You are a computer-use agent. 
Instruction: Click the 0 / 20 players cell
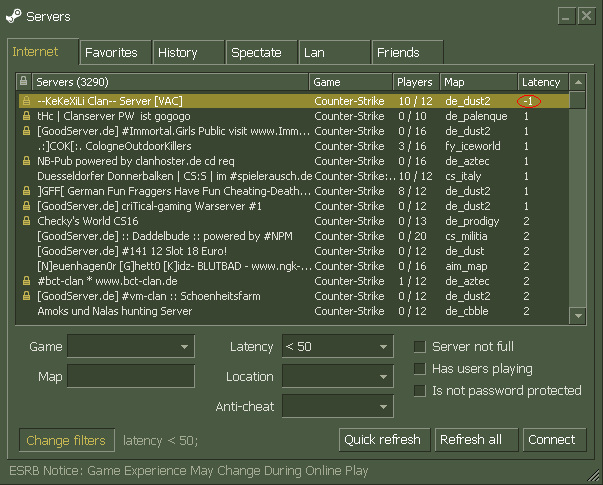pyautogui.click(x=412, y=236)
